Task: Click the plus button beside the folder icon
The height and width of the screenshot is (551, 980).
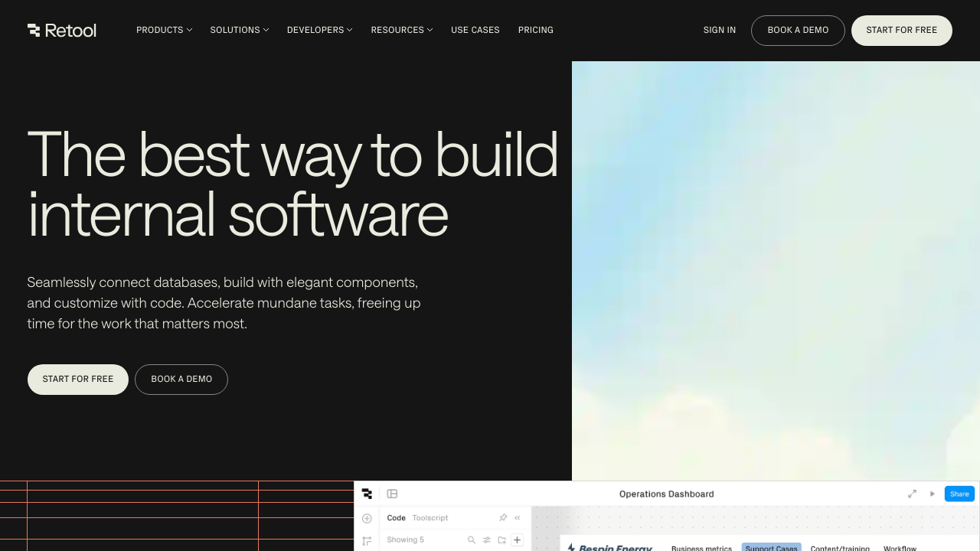Action: pos(518,540)
